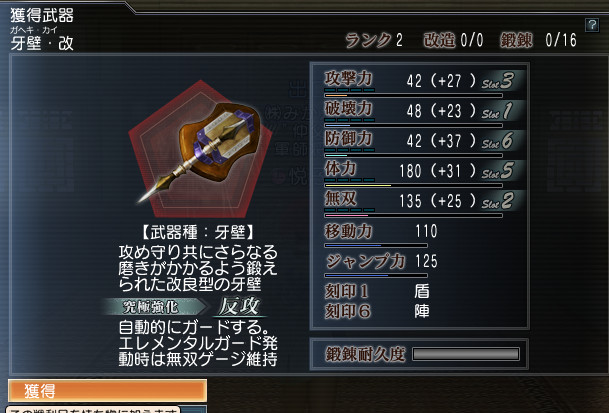Click the 移動力 blue gauge bar
This screenshot has width=609, height=413.
[376, 246]
